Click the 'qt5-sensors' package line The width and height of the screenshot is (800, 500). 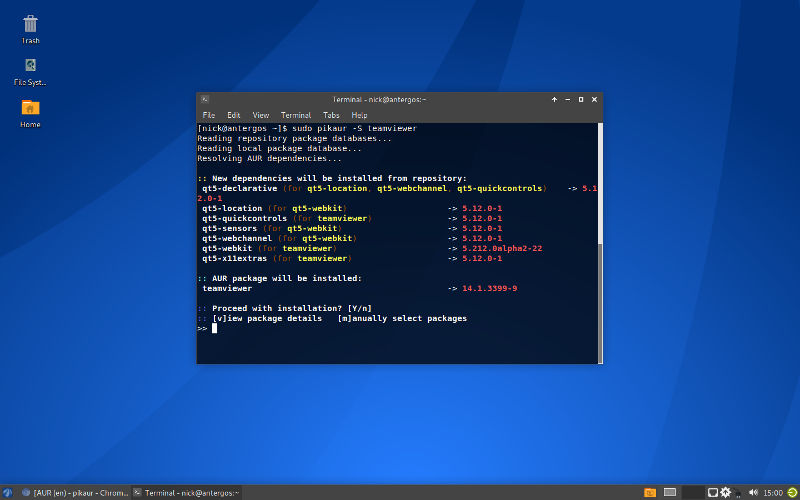coord(352,228)
